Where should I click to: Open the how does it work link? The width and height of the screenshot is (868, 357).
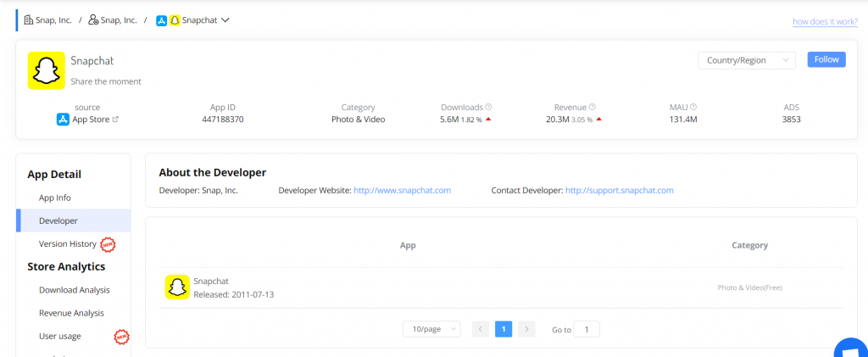(824, 22)
